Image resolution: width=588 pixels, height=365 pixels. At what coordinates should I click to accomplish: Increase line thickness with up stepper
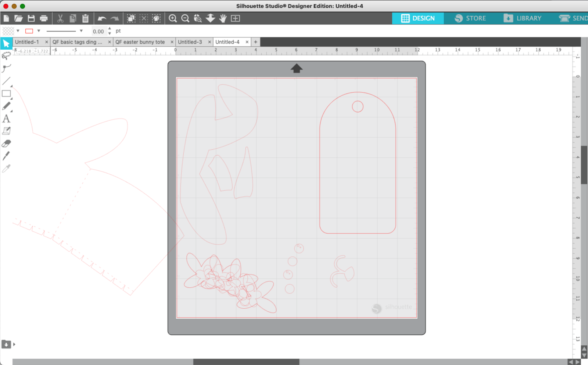pos(110,29)
